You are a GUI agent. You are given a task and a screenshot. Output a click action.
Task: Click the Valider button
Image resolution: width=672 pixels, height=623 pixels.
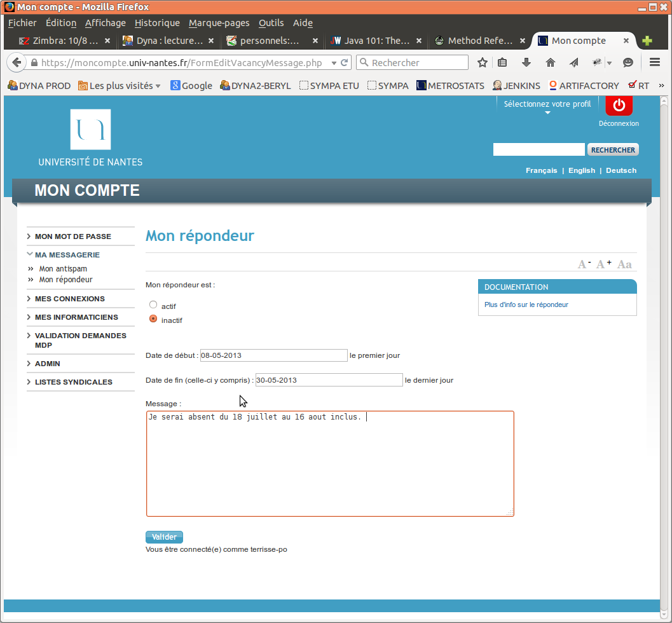pos(163,537)
